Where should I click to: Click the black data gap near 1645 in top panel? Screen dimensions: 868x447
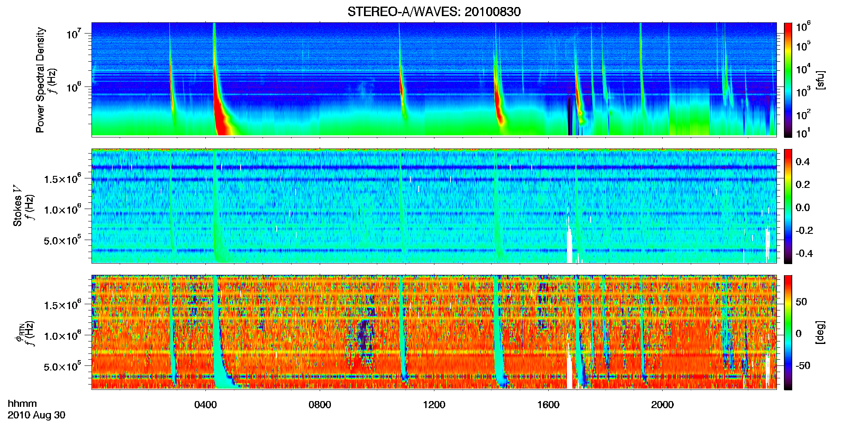(x=570, y=117)
